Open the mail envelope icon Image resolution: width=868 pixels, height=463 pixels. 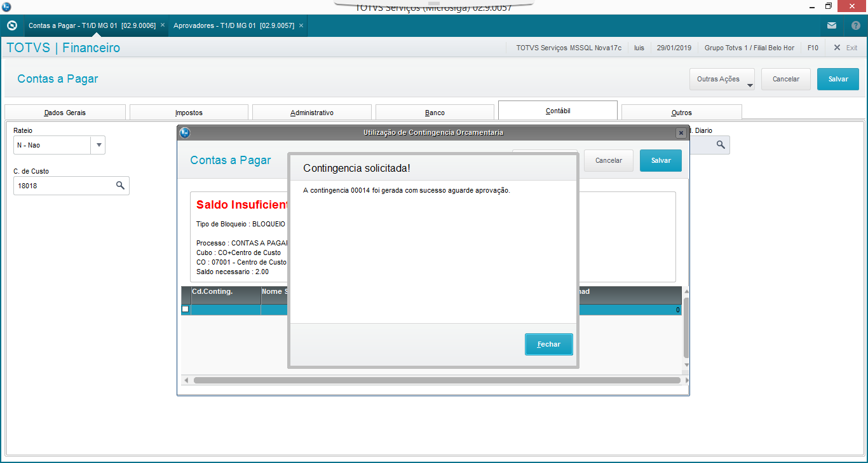point(832,25)
